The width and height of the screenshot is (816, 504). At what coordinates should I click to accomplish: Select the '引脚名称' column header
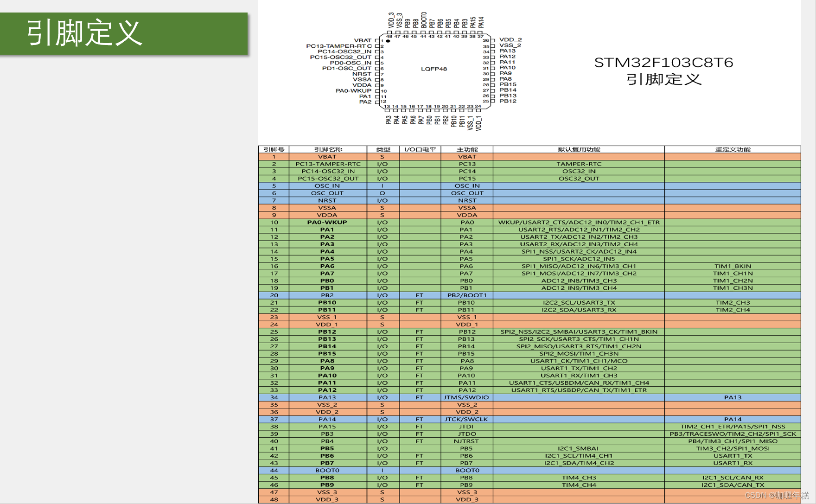[x=328, y=149]
